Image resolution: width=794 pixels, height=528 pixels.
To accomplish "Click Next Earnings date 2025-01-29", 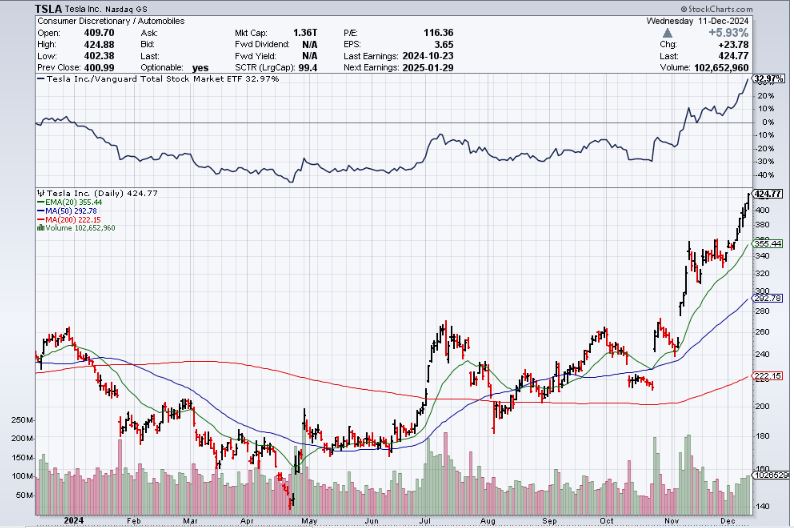I will 428,68.
